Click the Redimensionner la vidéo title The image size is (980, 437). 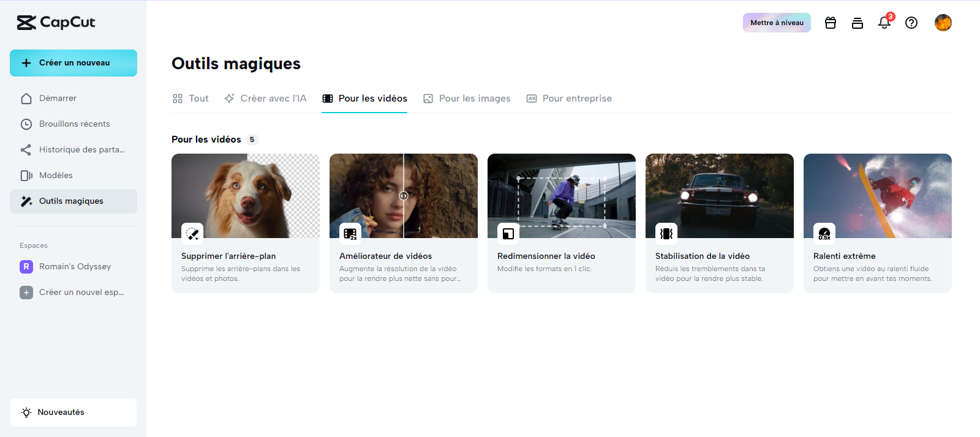click(546, 256)
